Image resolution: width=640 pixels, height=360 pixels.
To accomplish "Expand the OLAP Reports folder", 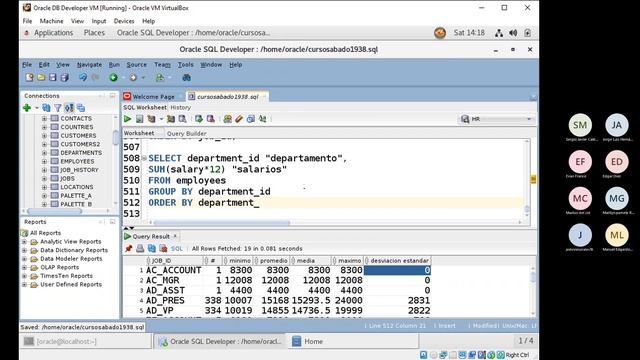I will (x=24, y=267).
